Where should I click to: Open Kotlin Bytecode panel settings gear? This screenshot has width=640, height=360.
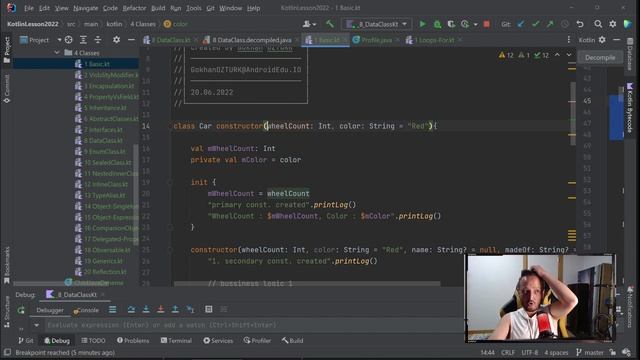pos(602,40)
